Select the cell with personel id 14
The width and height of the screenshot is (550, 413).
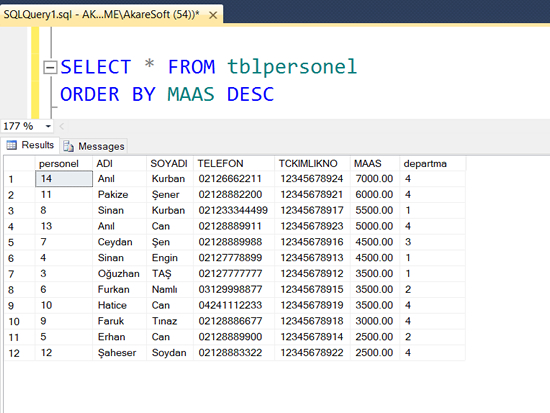64,179
